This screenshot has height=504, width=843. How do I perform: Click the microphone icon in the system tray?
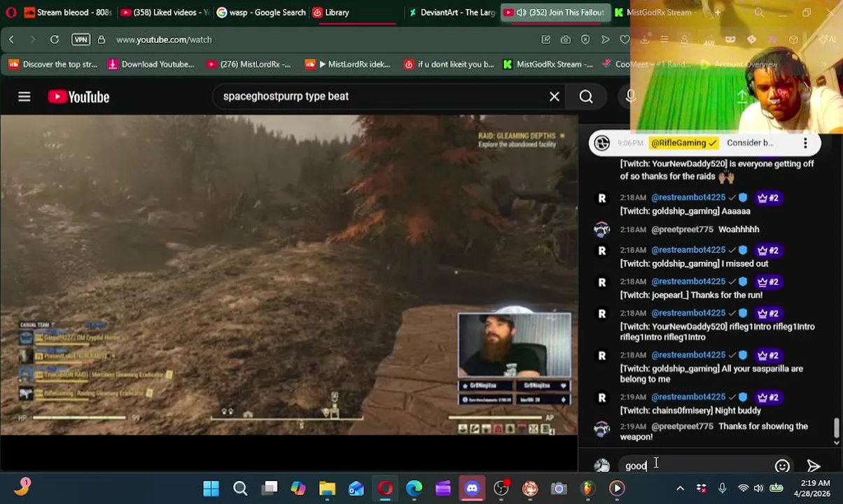722,488
